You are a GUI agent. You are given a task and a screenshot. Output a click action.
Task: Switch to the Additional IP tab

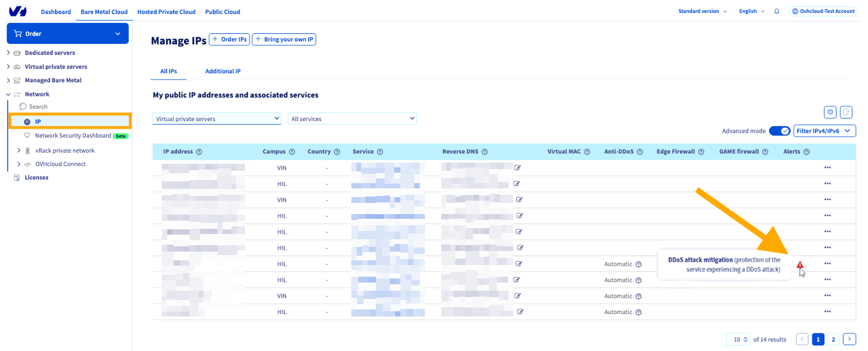click(x=223, y=71)
